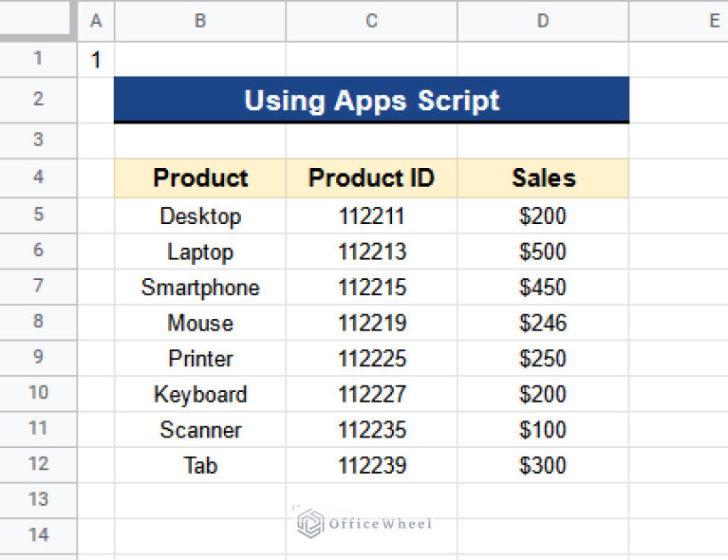Click the Using Apps Script title cell

tap(371, 101)
